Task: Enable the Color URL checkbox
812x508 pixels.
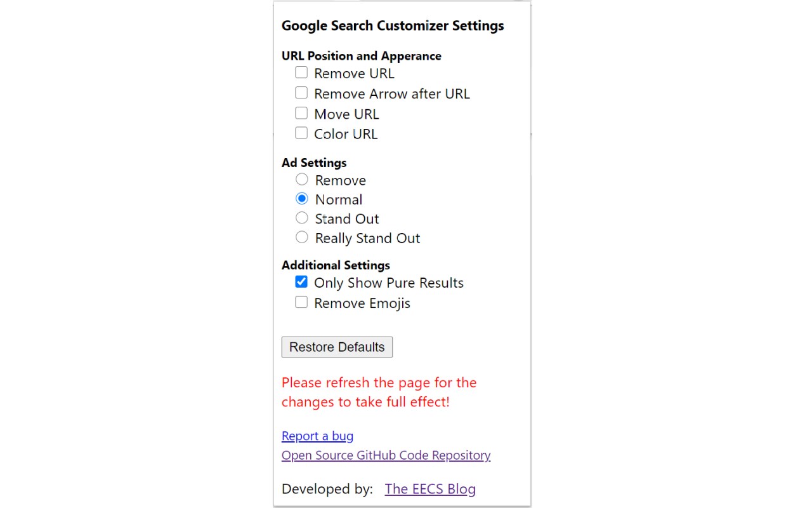Action: tap(301, 133)
